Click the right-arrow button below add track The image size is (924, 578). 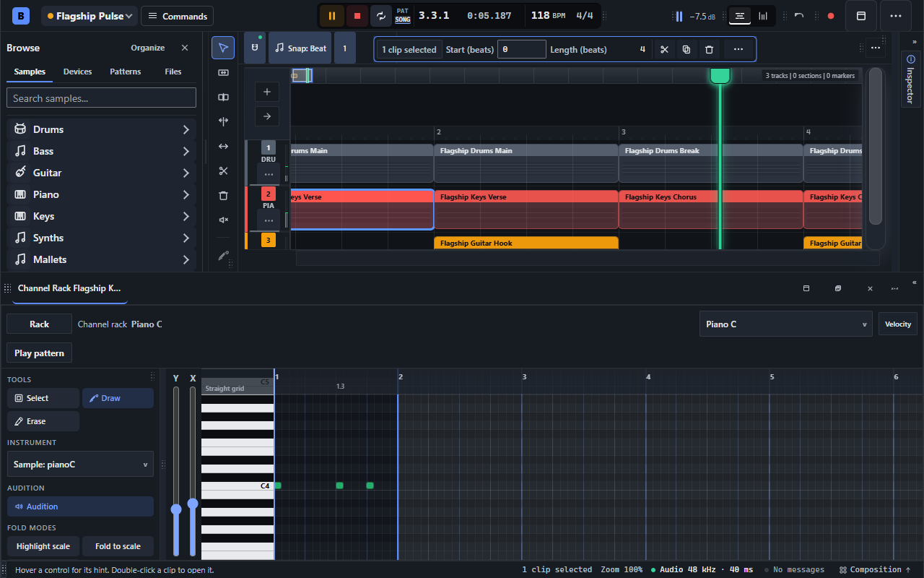267,116
